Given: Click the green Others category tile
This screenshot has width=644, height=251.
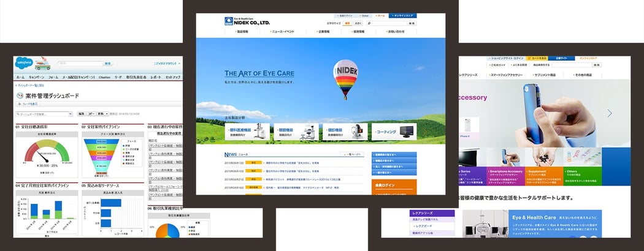Looking at the screenshot, I should pos(583,176).
